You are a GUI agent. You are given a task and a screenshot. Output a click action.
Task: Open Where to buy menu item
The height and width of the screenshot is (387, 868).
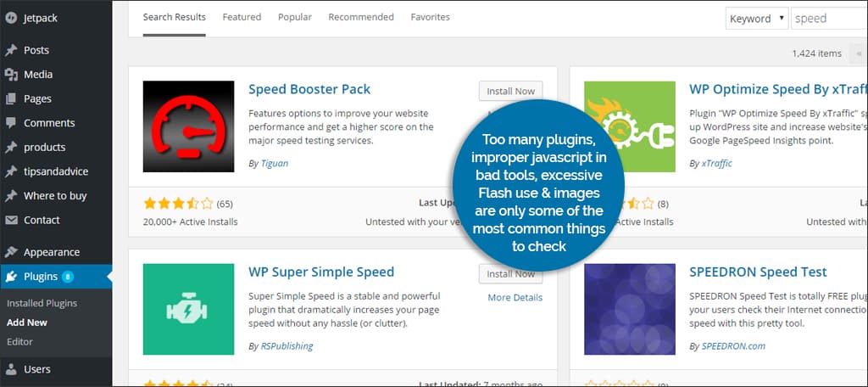tap(56, 196)
